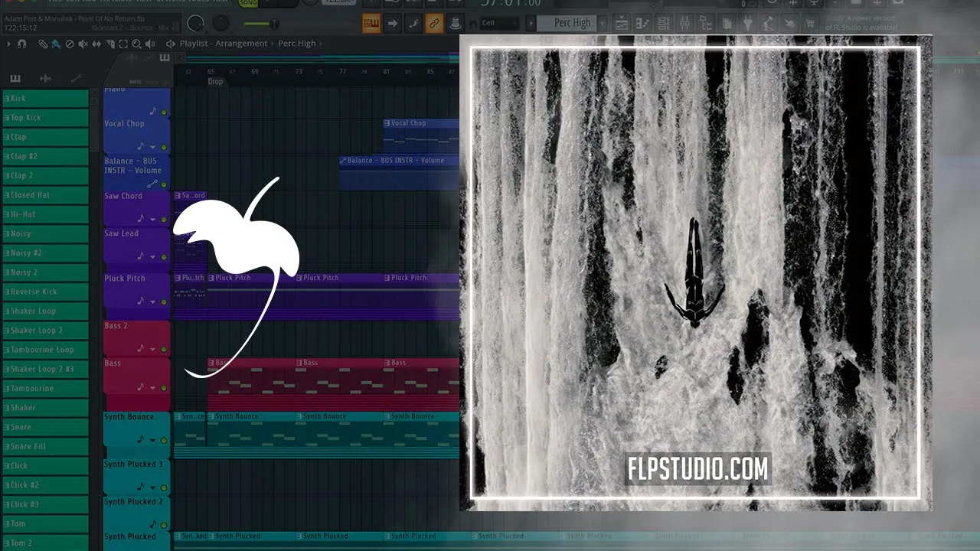Switch to the automation picker tab

[x=76, y=78]
